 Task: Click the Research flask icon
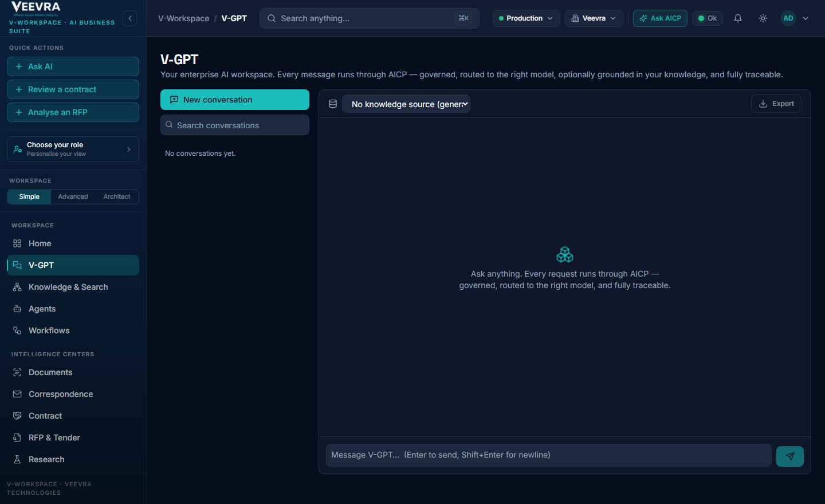point(17,459)
